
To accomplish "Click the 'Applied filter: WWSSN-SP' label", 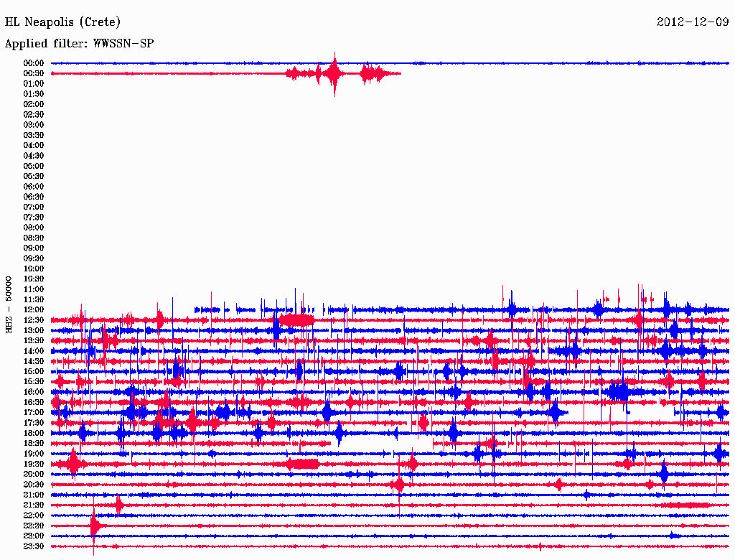I will (79, 44).
